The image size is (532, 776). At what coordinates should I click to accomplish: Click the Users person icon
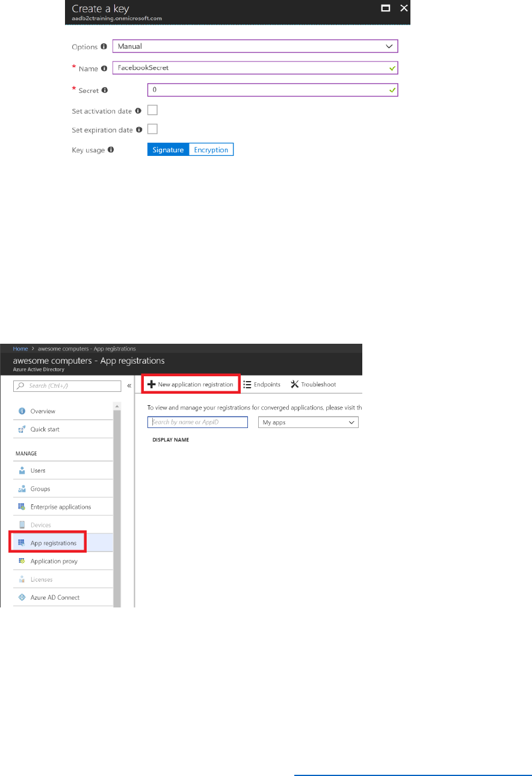(x=22, y=470)
